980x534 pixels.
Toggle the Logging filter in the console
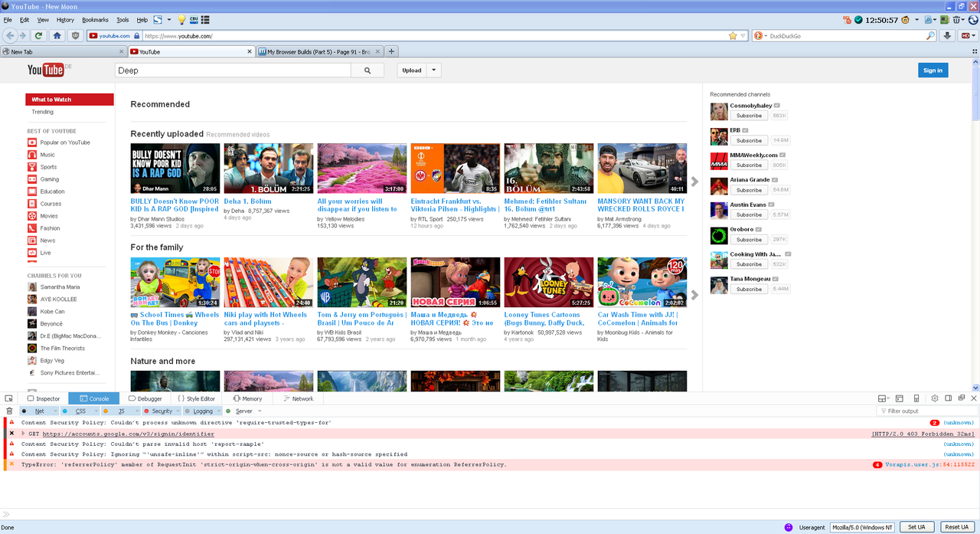coord(203,411)
